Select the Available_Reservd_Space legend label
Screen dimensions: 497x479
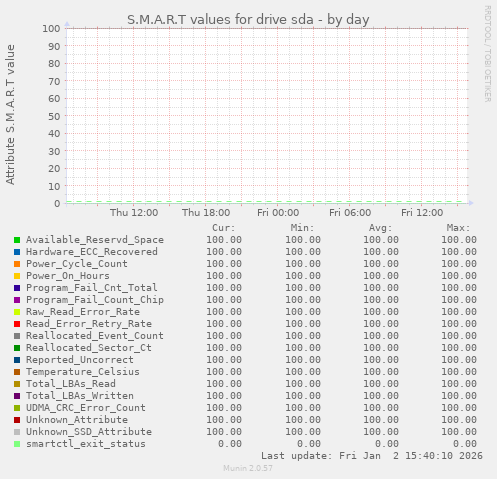click(x=95, y=240)
